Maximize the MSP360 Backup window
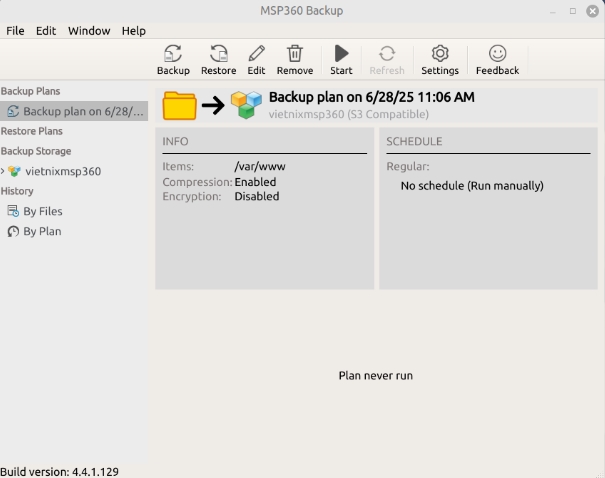 coord(573,11)
